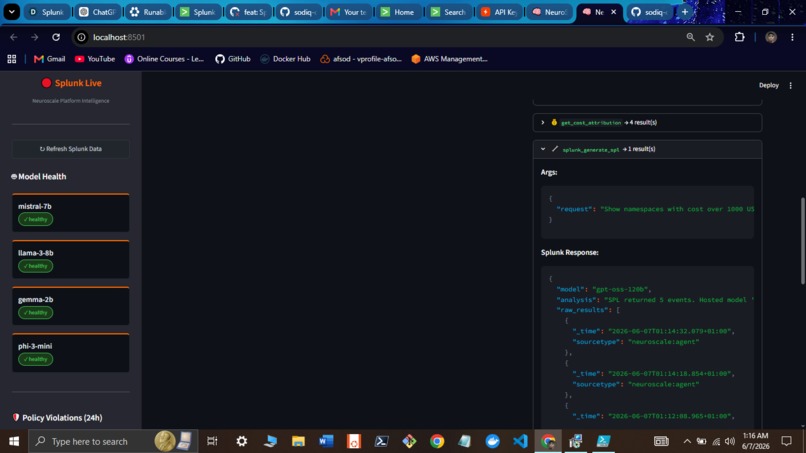The width and height of the screenshot is (806, 453).
Task: Click the Refresh Splunk Data button
Action: pos(71,149)
